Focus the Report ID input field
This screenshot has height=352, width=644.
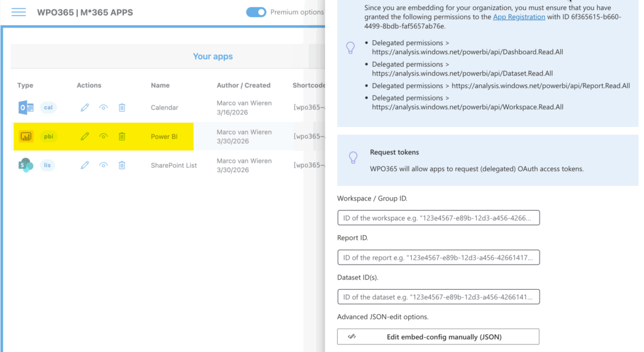point(438,258)
